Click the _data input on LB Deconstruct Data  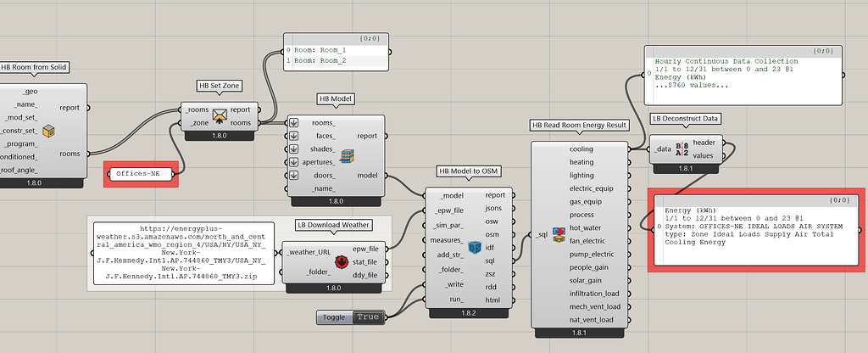(x=663, y=149)
